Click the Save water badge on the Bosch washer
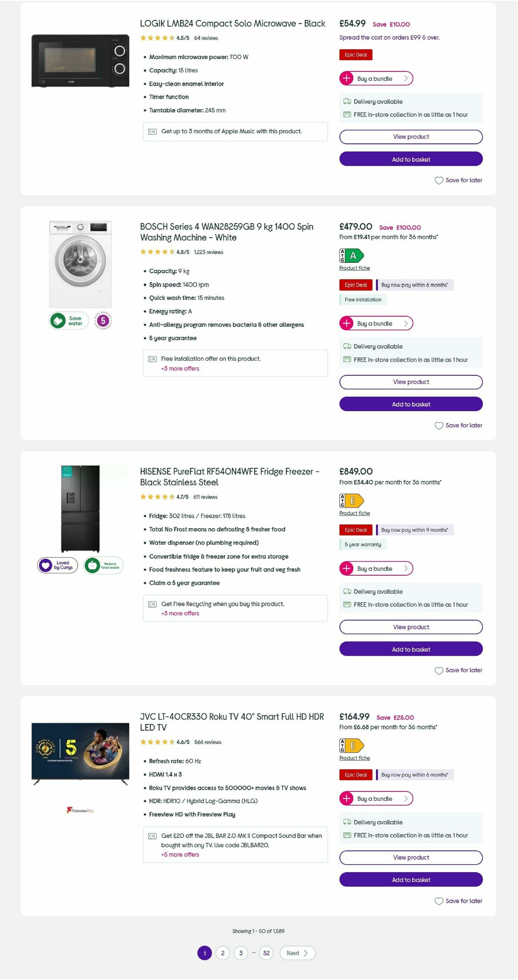This screenshot has width=518, height=980. (x=68, y=320)
